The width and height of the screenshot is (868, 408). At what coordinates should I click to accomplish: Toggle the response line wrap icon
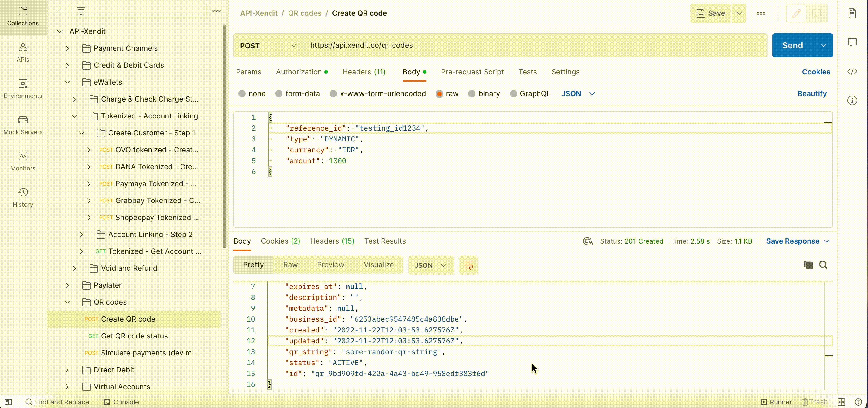(468, 265)
